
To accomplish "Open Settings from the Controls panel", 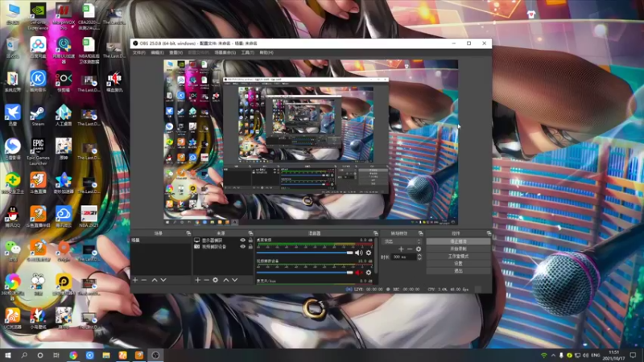I will point(458,264).
